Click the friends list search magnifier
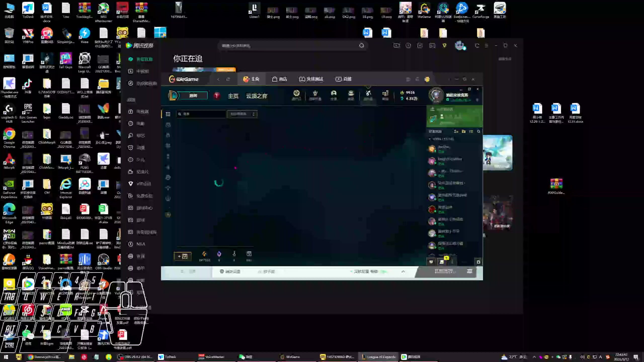644x362 pixels. coord(479,131)
